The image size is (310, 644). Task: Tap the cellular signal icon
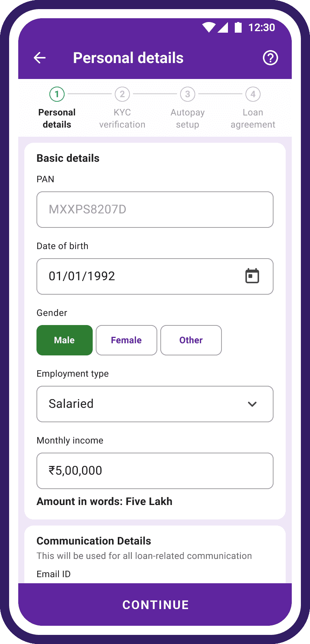coord(223,27)
